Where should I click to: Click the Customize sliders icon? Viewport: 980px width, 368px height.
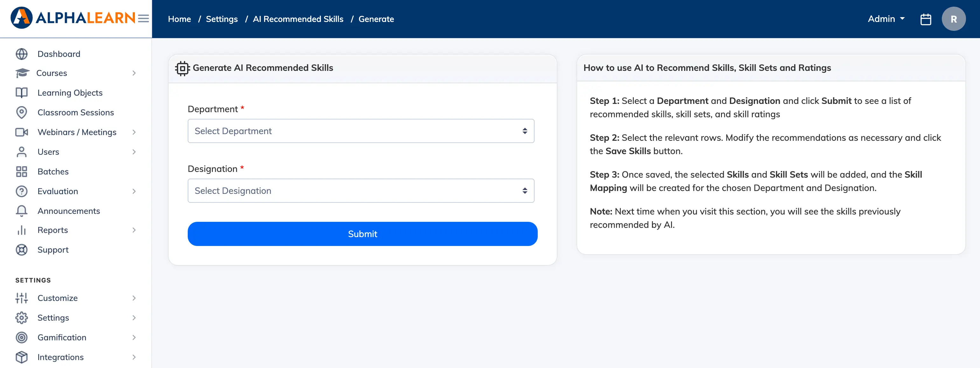[22, 298]
